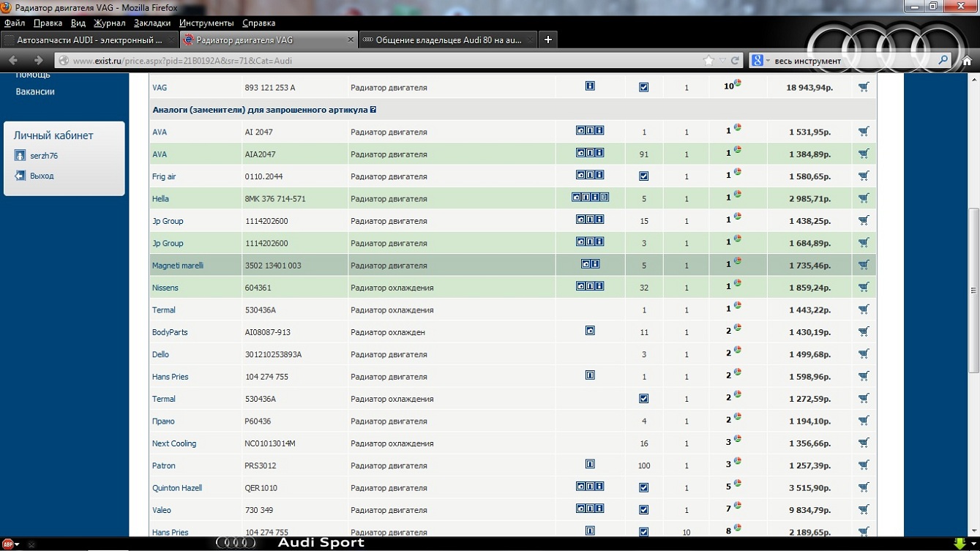Open info icon for Patron PRS3012
This screenshot has width=980, height=551.
tap(590, 465)
